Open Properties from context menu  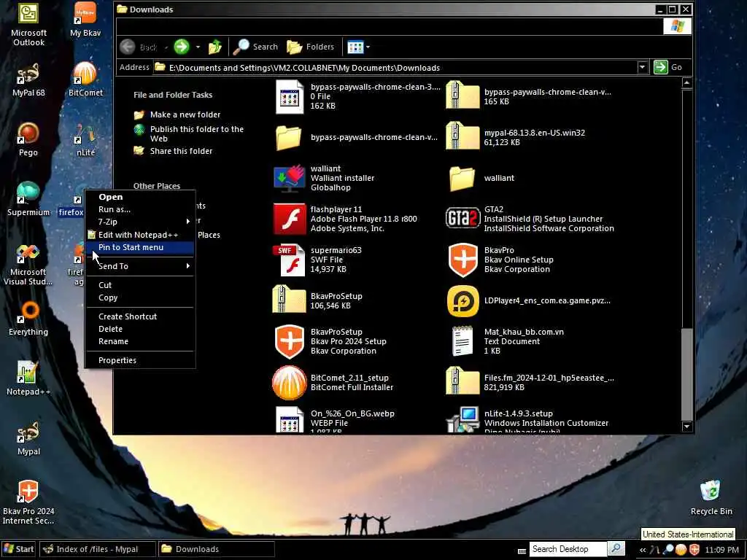coord(140,360)
